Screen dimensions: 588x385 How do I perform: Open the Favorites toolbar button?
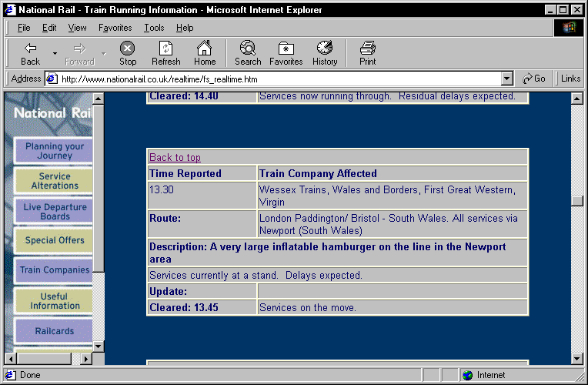(x=286, y=54)
